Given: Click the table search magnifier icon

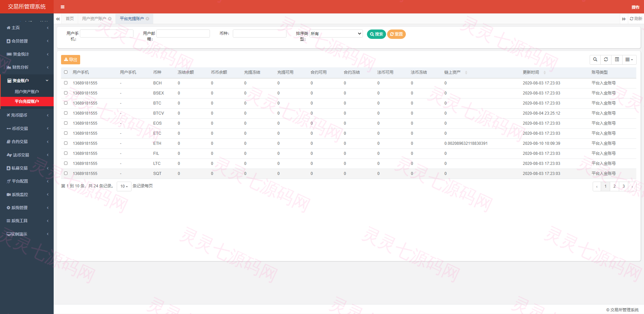Looking at the screenshot, I should 595,60.
